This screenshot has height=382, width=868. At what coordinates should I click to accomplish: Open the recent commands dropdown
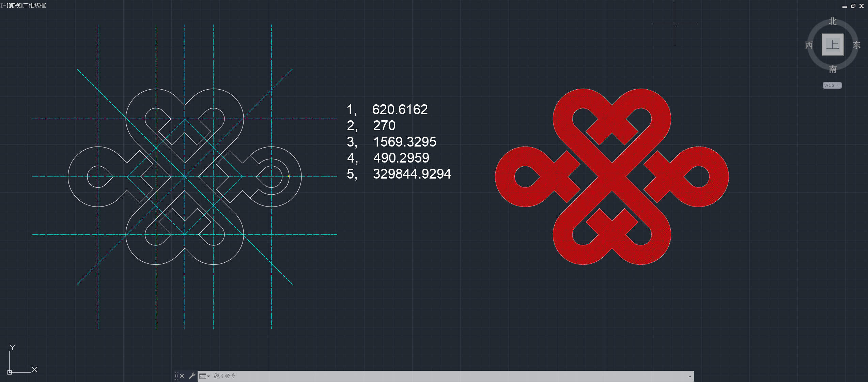coord(204,376)
